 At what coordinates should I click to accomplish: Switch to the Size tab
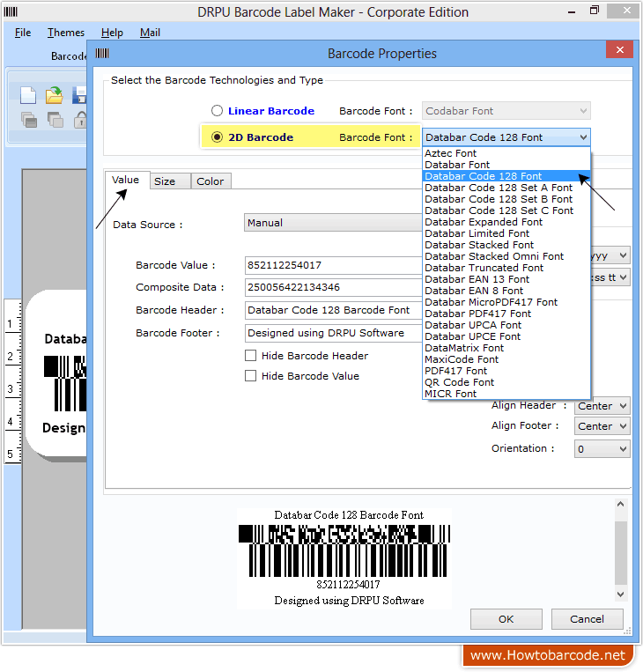pyautogui.click(x=165, y=181)
